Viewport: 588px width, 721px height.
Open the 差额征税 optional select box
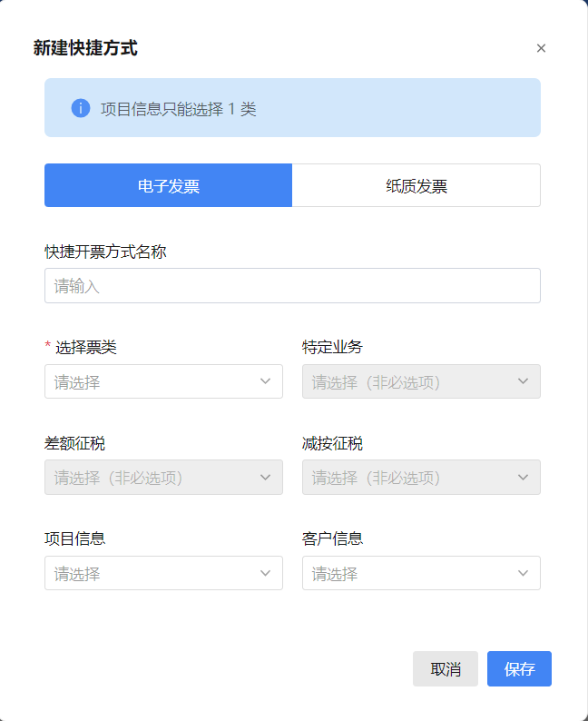click(163, 478)
